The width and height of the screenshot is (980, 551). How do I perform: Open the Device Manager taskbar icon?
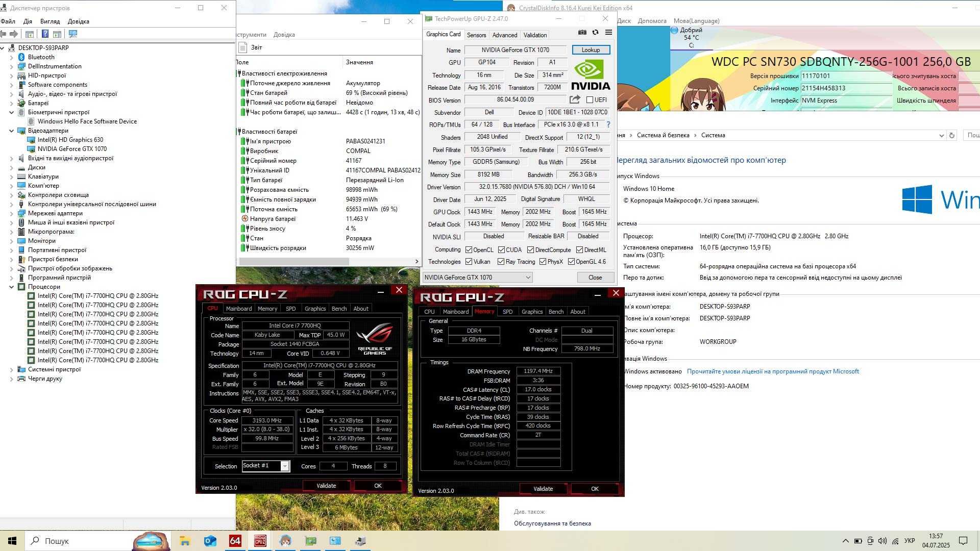click(360, 541)
